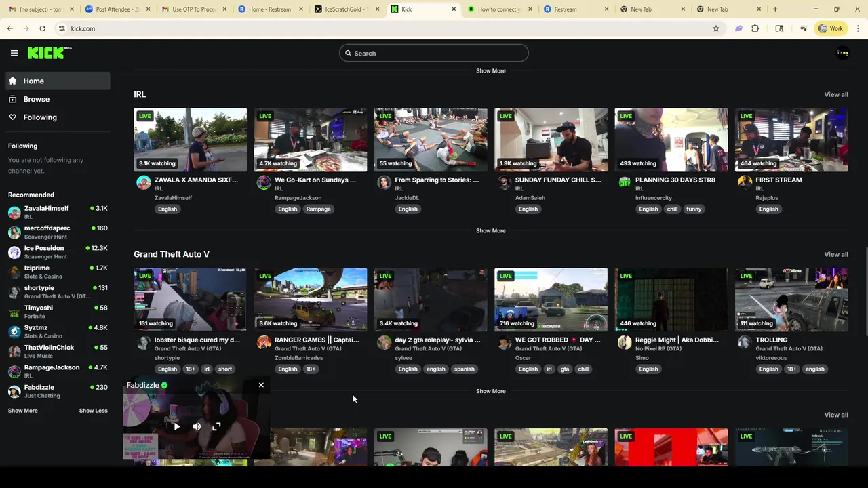Open From Sparring to Stories thumbnail
Viewport: 868px width, 488px height.
click(x=431, y=140)
